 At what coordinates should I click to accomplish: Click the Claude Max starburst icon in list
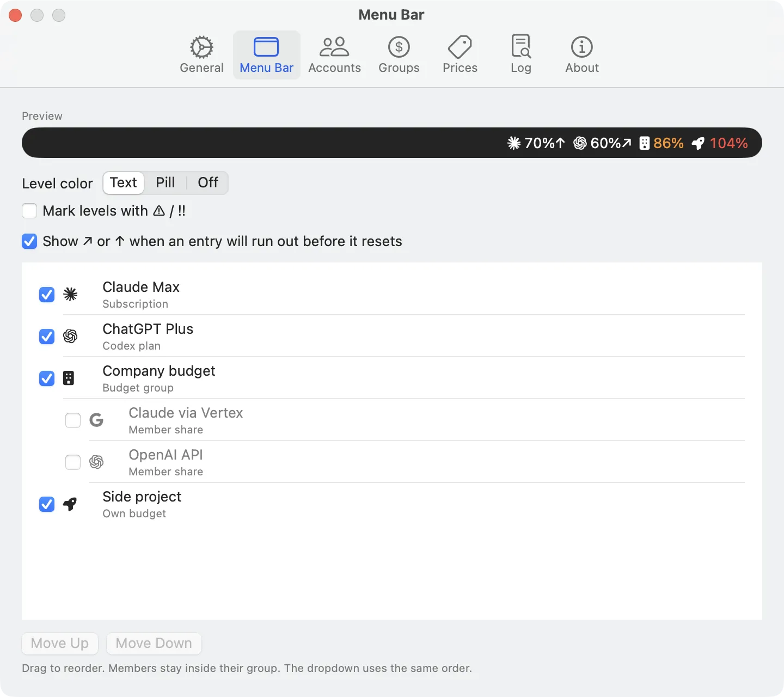coord(70,295)
